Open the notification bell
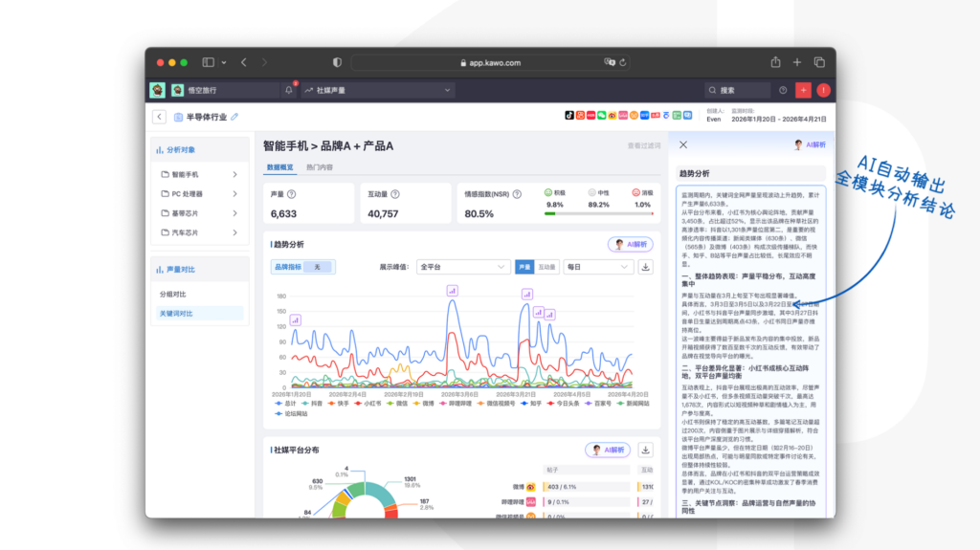Viewport: 980px width, 550px height. [289, 90]
